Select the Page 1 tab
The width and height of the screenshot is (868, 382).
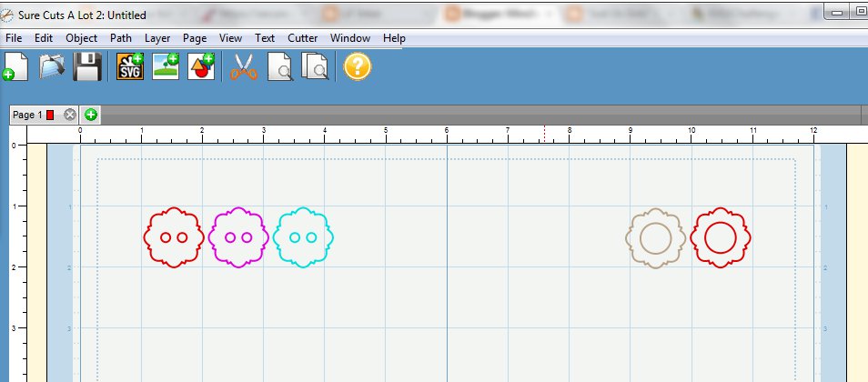coord(43,116)
